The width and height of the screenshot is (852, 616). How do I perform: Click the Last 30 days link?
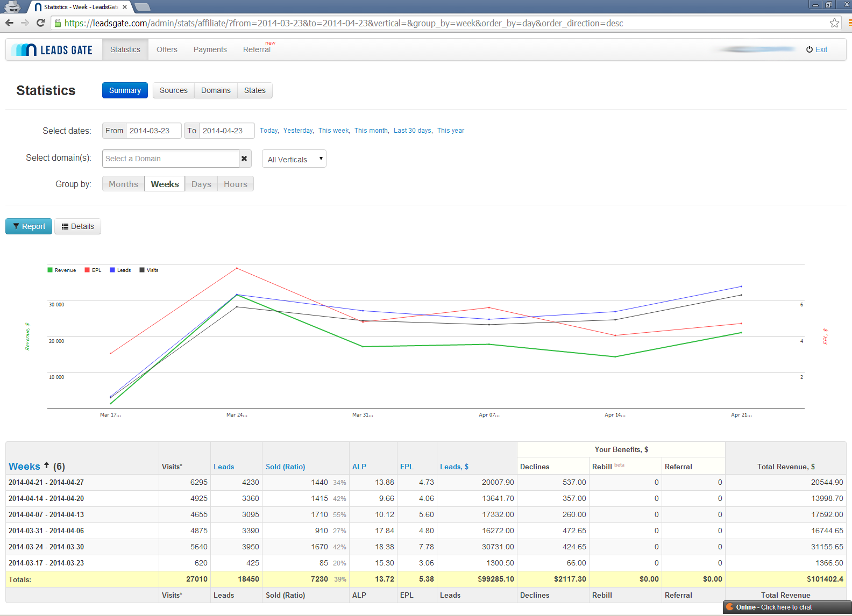tap(413, 131)
